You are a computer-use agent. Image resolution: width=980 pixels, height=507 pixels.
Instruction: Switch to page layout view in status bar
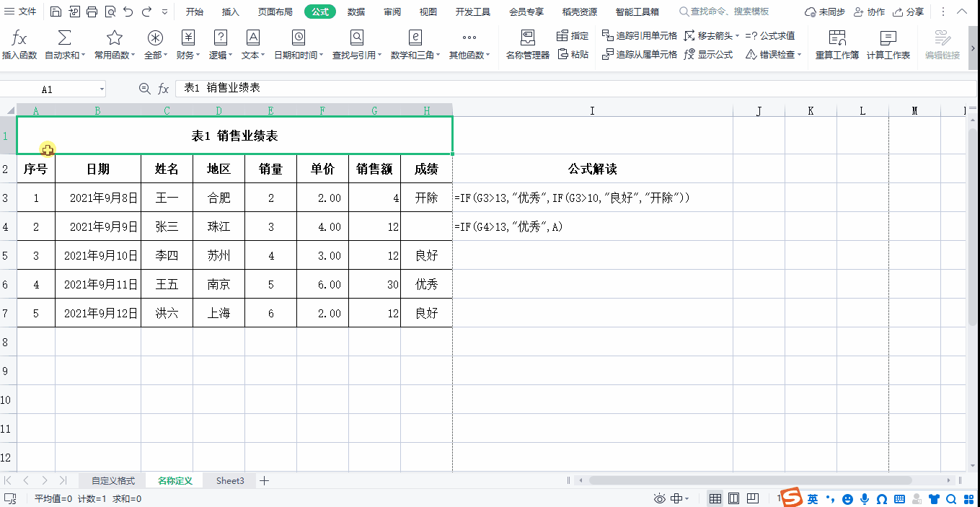(x=733, y=499)
